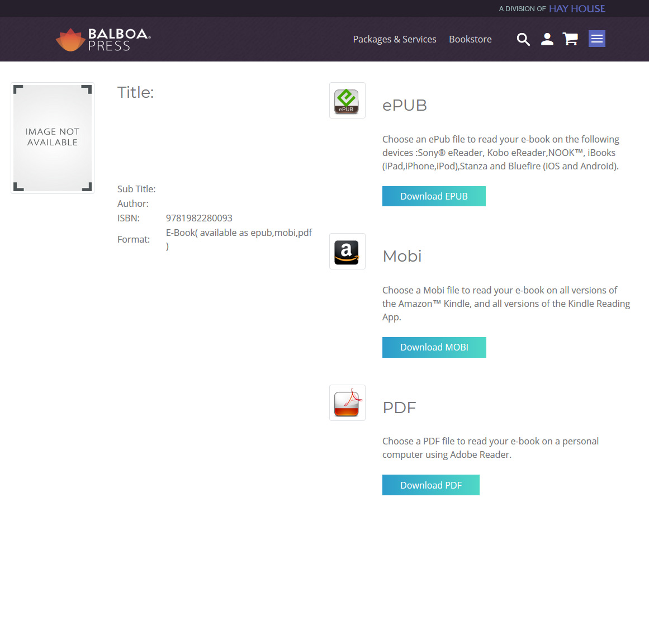Open Packages & Services menu
This screenshot has height=644, width=649.
pos(394,39)
